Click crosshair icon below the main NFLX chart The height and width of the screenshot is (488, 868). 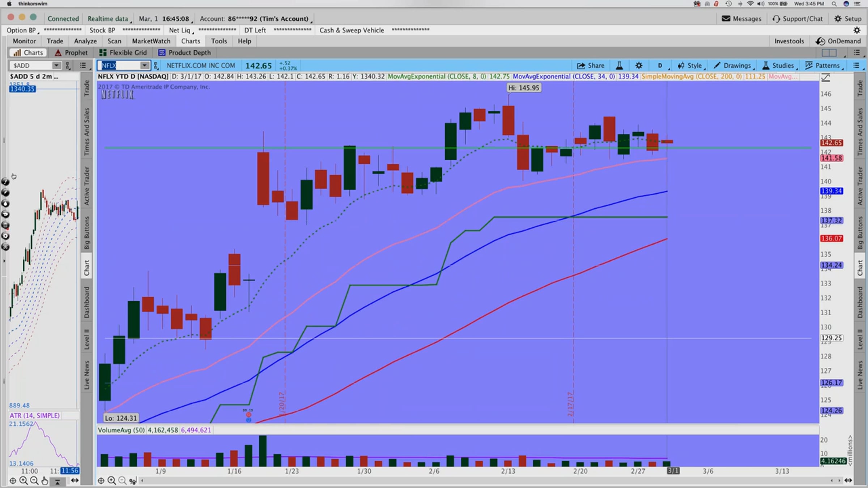coord(101,480)
